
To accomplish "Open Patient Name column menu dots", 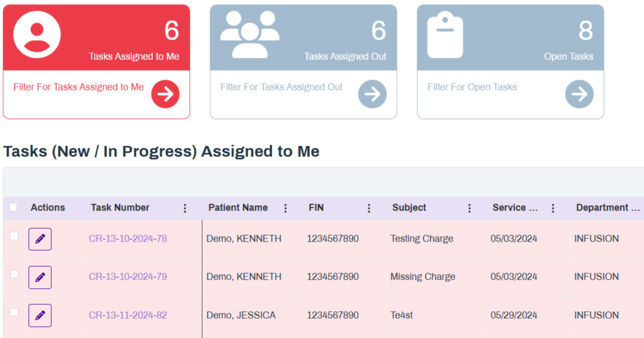I will pos(286,208).
